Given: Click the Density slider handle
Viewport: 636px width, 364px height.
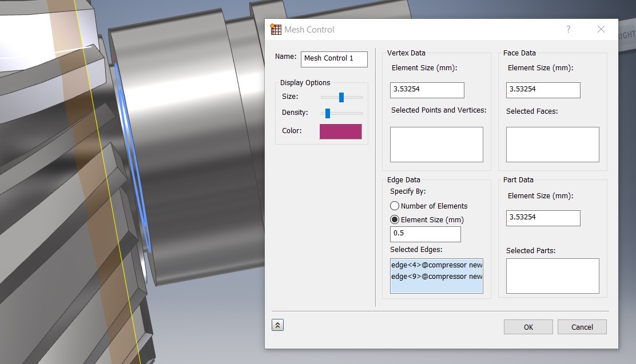Looking at the screenshot, I should coord(329,113).
